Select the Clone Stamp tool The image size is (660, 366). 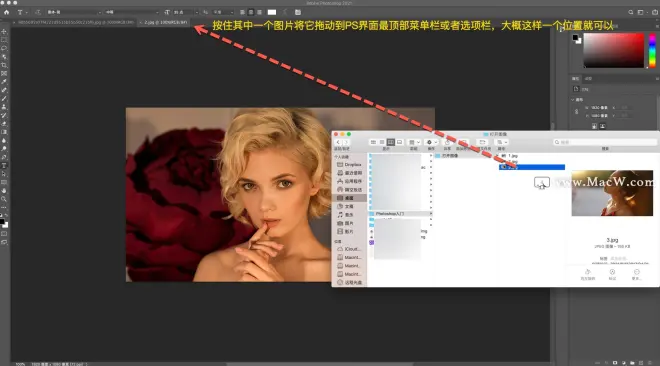[4, 107]
